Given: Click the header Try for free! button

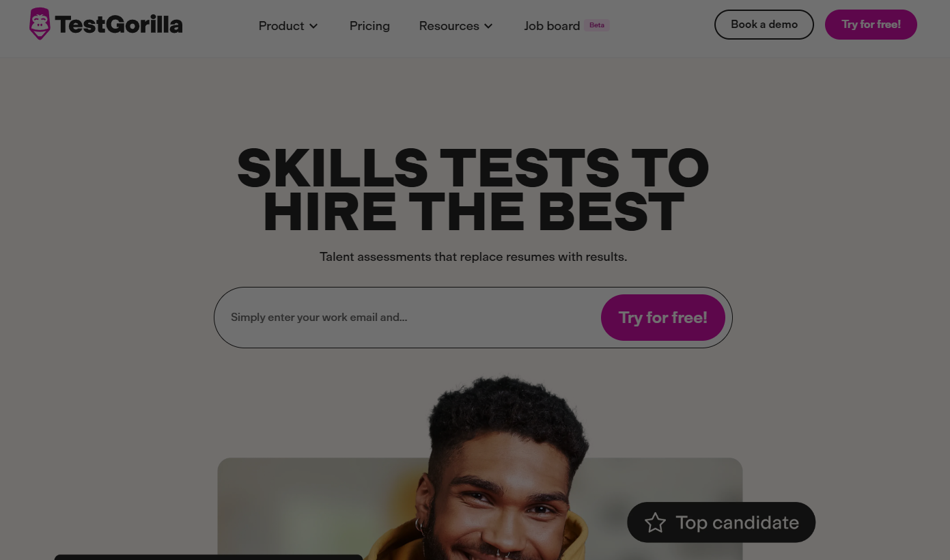Looking at the screenshot, I should coord(871,25).
